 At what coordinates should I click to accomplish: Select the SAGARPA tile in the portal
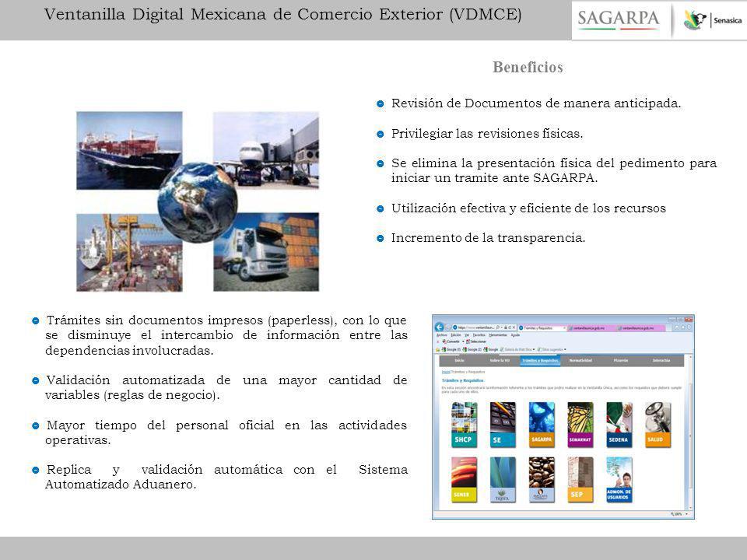542,425
